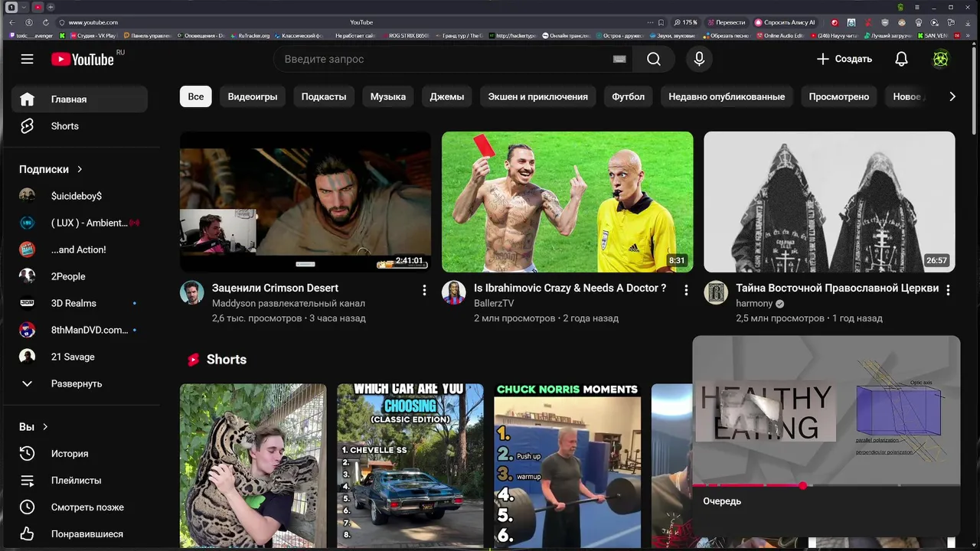Open the 175 % zoom indicator
The image size is (980, 551).
[686, 22]
